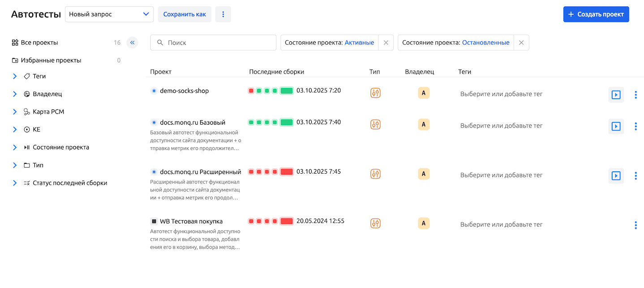Screen dimensions: 644x288
Task: Click owner avatar of demo-socks-shop
Action: (x=423, y=93)
